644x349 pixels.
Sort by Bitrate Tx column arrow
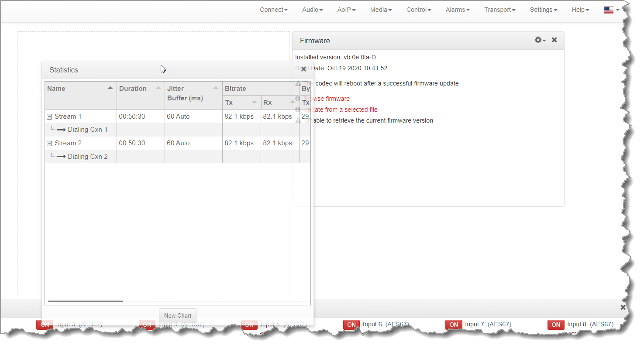[x=254, y=102]
